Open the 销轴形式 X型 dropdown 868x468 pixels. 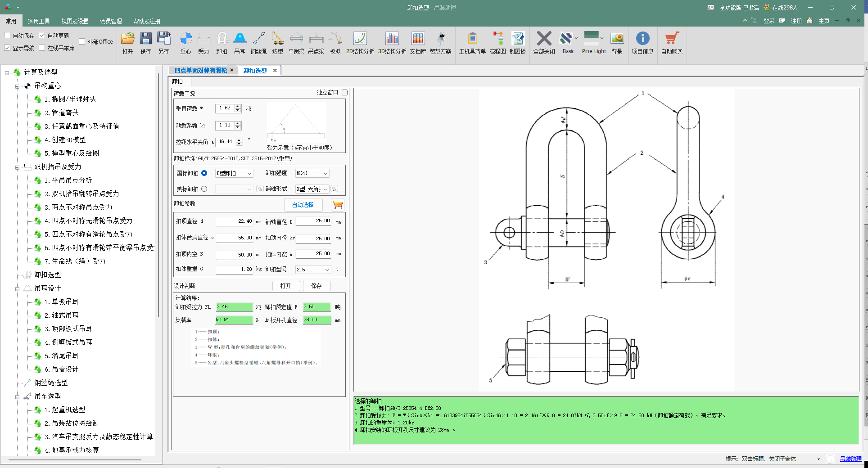coord(312,189)
